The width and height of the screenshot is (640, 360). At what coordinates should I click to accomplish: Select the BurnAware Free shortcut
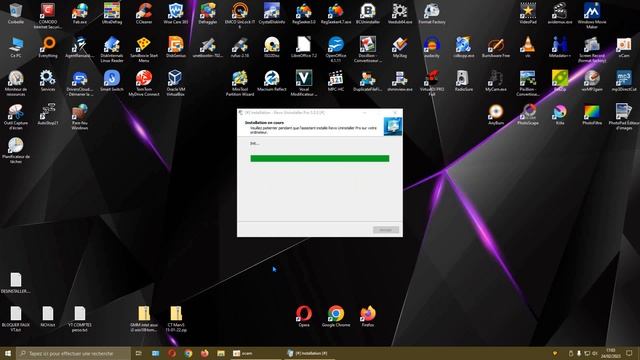pos(496,47)
